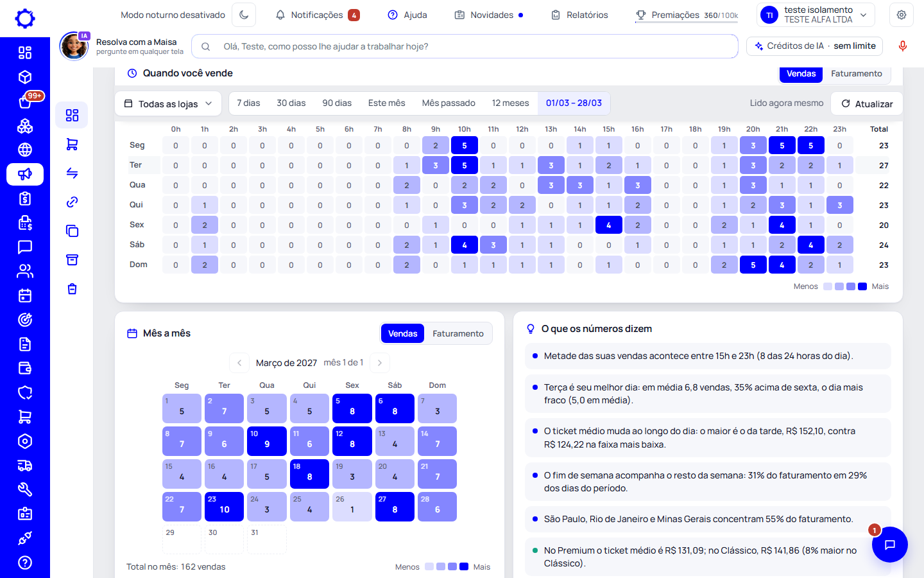The height and width of the screenshot is (578, 924).
Task: Switch Quando você vende to Faturamento
Action: point(856,74)
